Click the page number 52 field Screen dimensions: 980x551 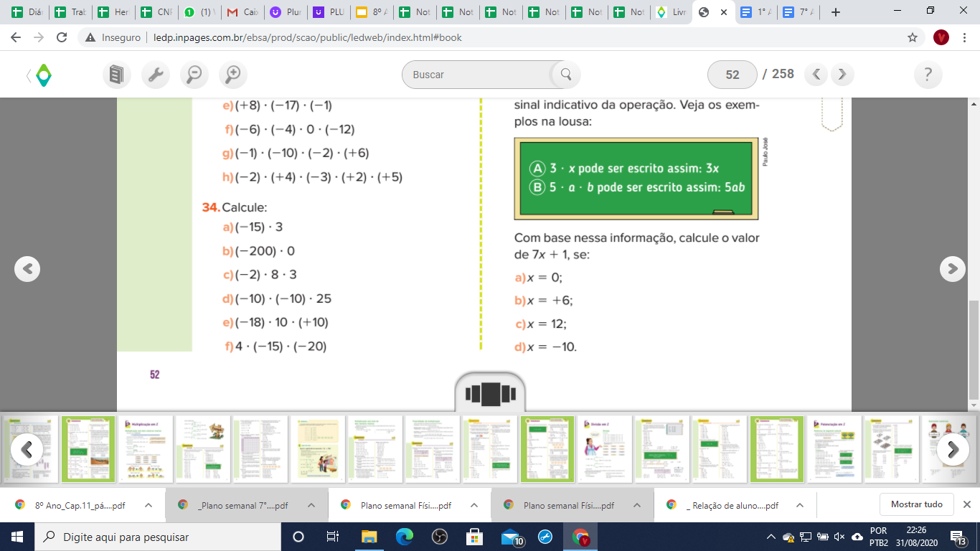coord(732,75)
